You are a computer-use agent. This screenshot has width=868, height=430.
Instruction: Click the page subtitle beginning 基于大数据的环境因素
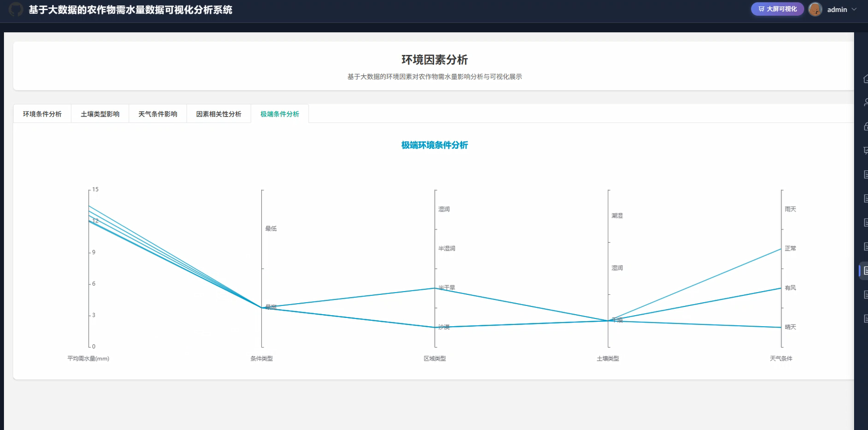[435, 77]
